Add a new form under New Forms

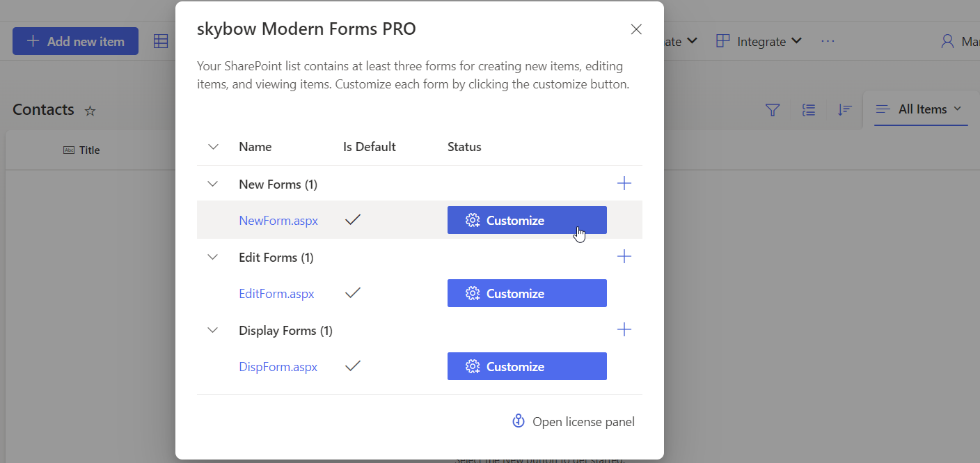(624, 183)
